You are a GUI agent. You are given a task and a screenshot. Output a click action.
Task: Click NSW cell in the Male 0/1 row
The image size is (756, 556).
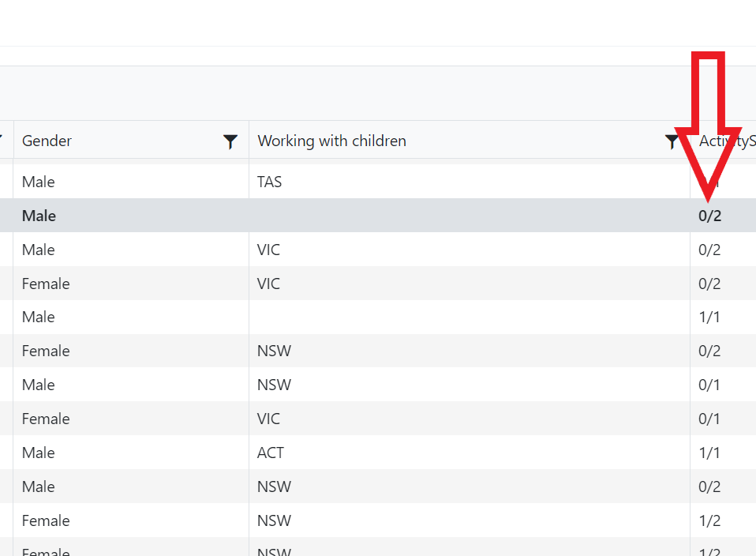tap(275, 385)
